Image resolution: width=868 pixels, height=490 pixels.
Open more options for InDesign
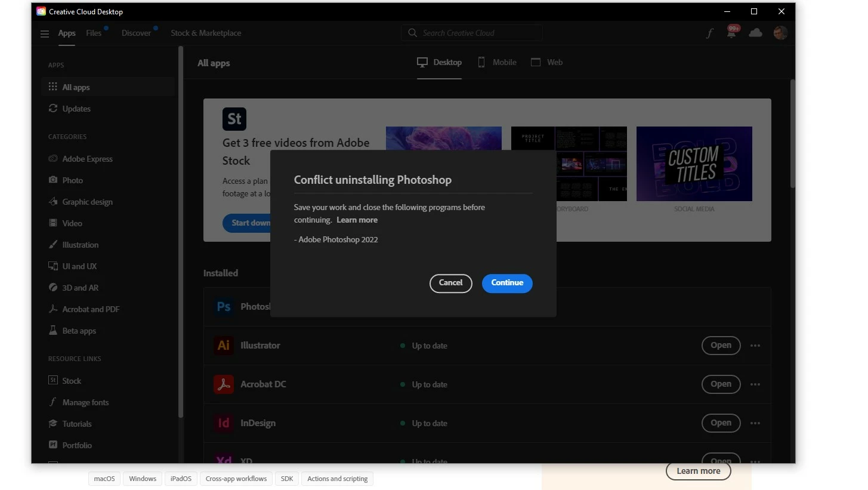[755, 423]
